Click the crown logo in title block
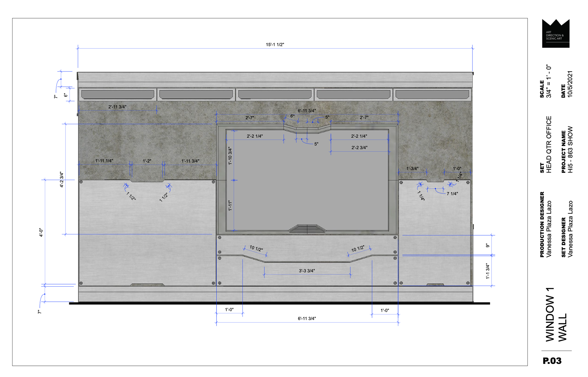The width and height of the screenshot is (588, 377). (556, 33)
